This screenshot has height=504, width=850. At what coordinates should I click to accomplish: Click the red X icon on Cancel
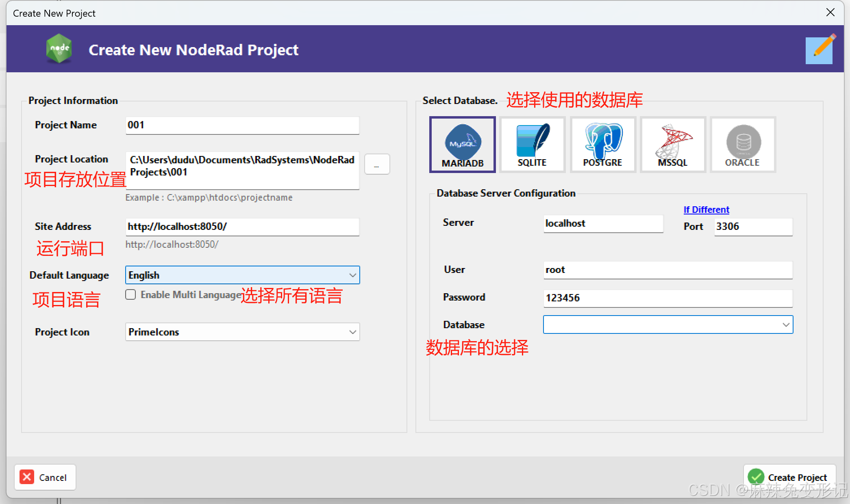tap(27, 477)
